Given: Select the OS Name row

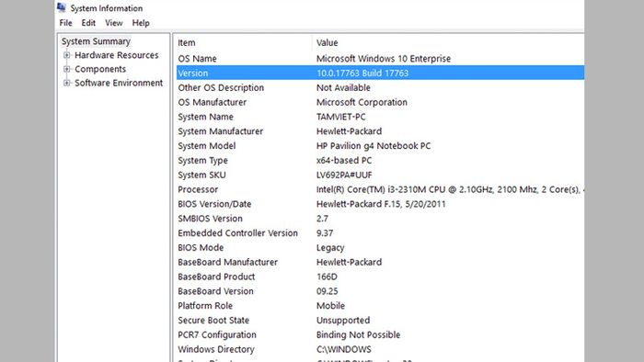Looking at the screenshot, I should [x=380, y=59].
